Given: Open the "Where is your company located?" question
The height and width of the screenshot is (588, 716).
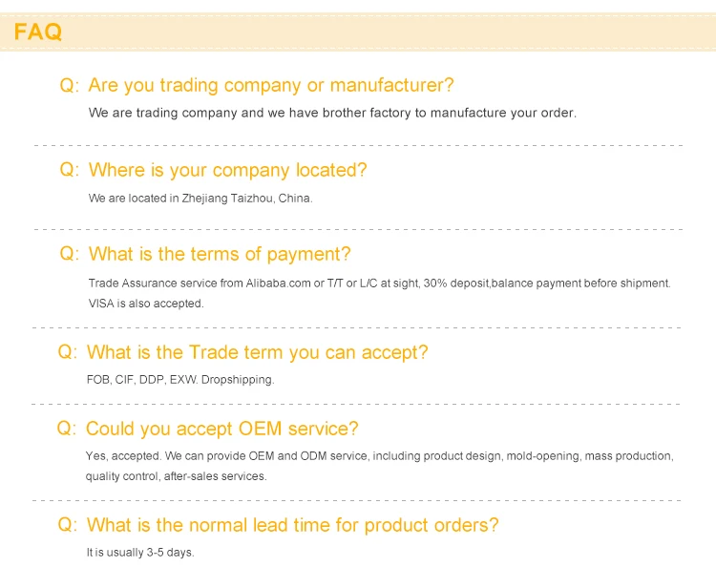Looking at the screenshot, I should pos(227,170).
